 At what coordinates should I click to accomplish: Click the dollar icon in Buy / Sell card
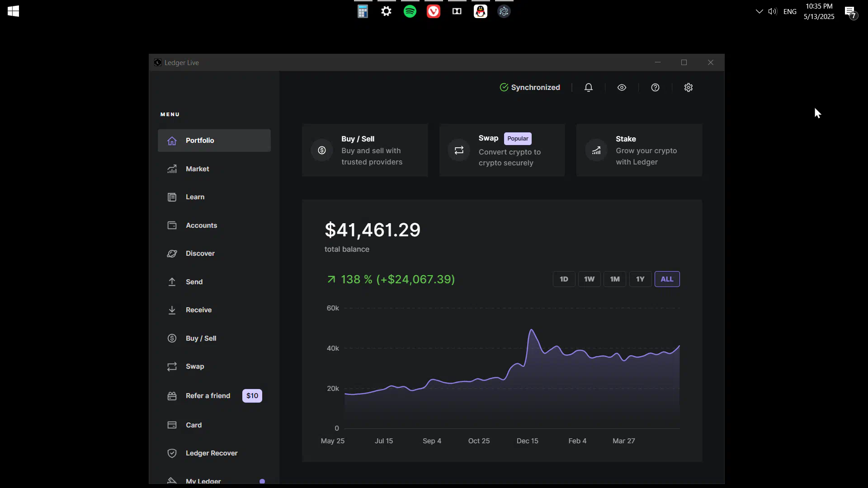pyautogui.click(x=322, y=150)
